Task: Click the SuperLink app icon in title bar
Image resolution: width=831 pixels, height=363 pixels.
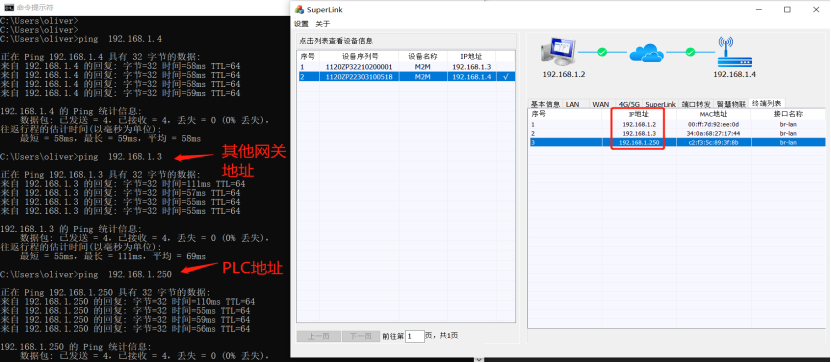Action: pyautogui.click(x=299, y=10)
